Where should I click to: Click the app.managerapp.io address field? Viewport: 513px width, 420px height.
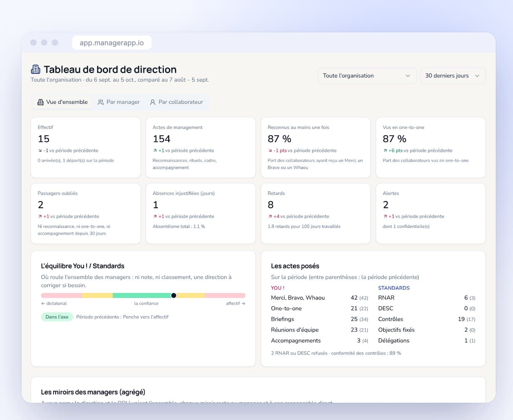pos(112,43)
